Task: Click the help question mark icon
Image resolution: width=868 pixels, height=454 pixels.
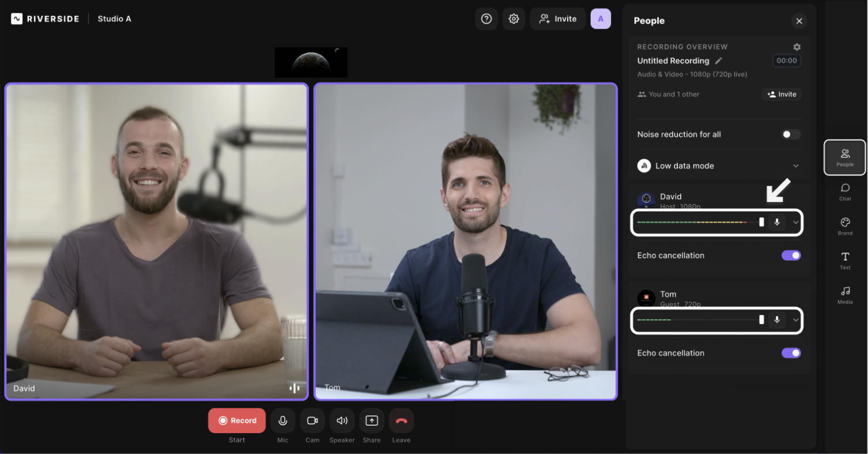Action: 486,19
